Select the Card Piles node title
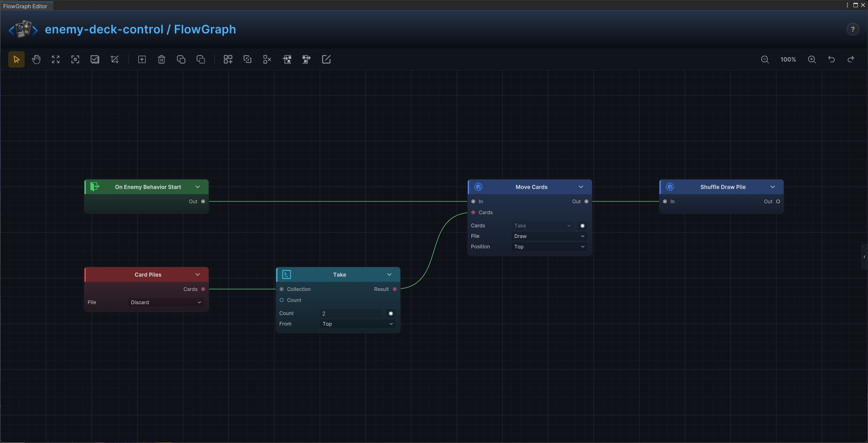Screen dimensions: 868x443 coord(148,274)
